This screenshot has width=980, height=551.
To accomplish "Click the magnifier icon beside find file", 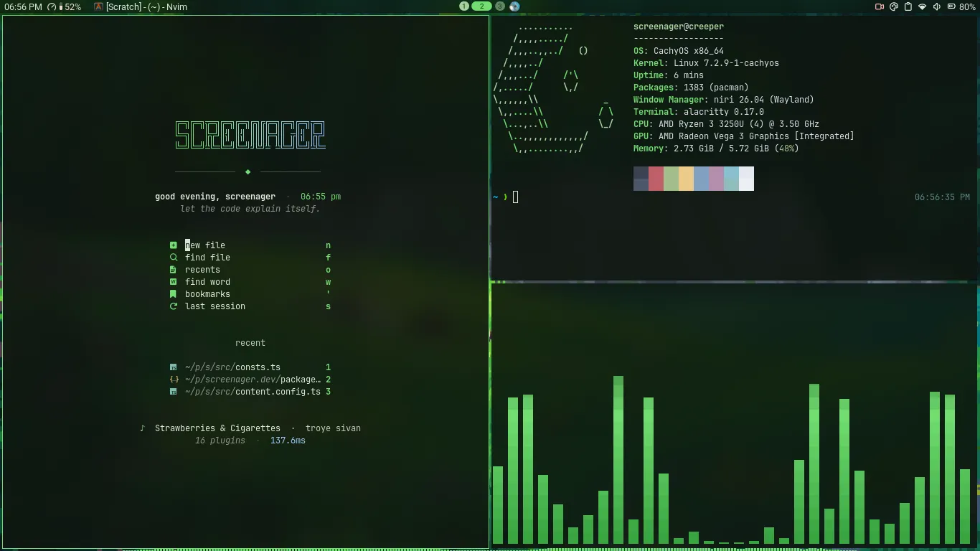I will coord(173,258).
